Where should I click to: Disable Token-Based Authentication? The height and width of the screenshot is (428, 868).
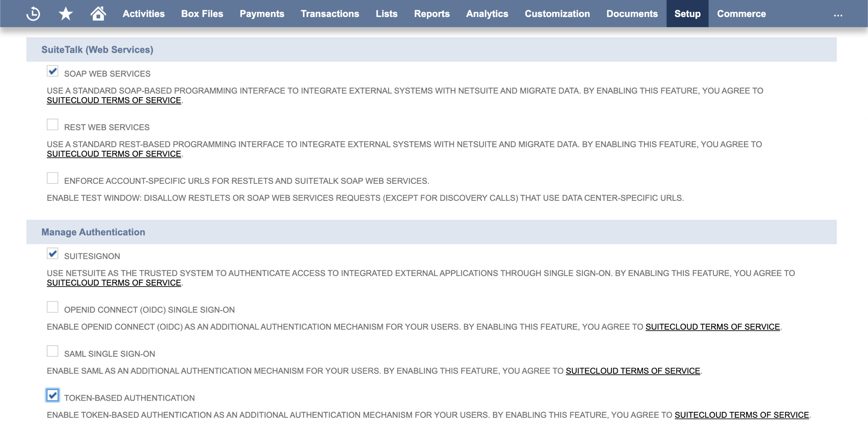(52, 396)
